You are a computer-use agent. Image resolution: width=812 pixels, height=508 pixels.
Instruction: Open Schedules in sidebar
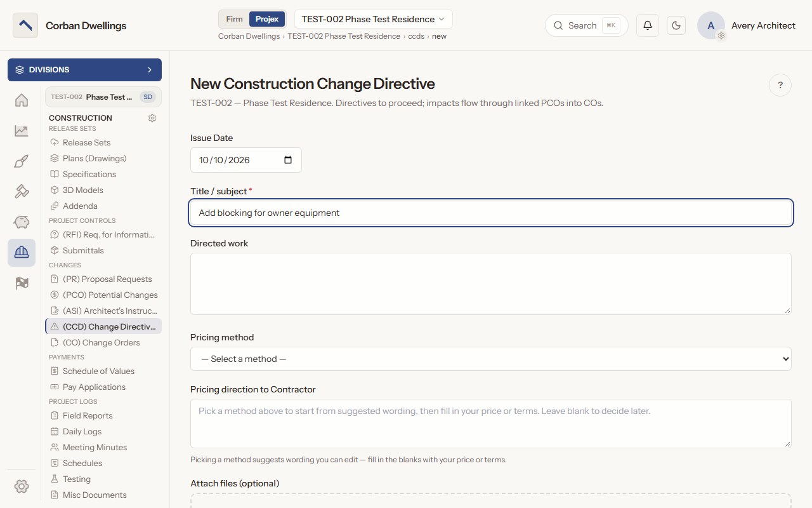(x=103, y=464)
